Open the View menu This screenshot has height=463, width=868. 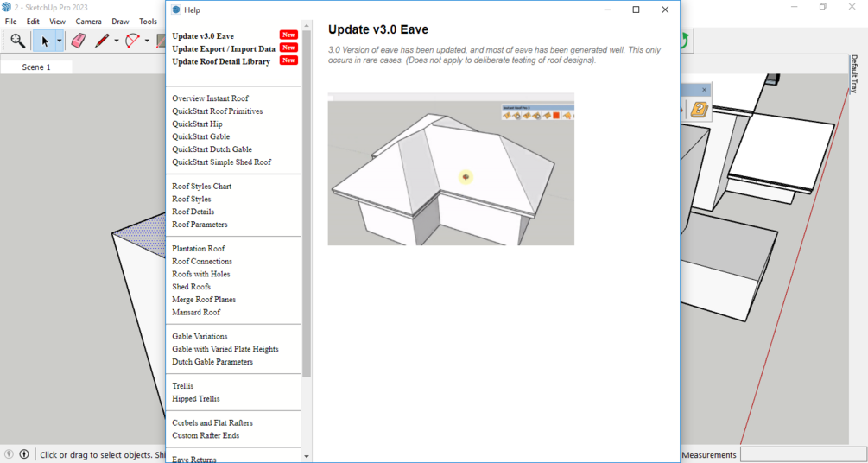[x=58, y=22]
